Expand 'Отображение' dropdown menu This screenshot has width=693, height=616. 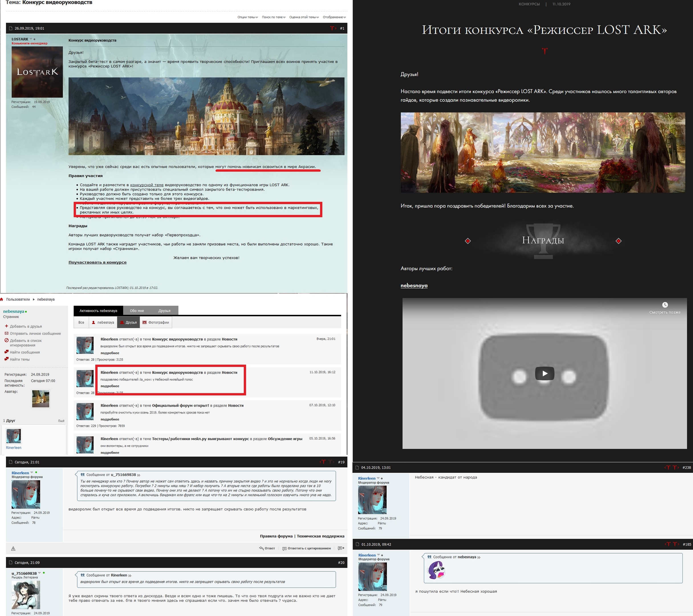pos(334,17)
